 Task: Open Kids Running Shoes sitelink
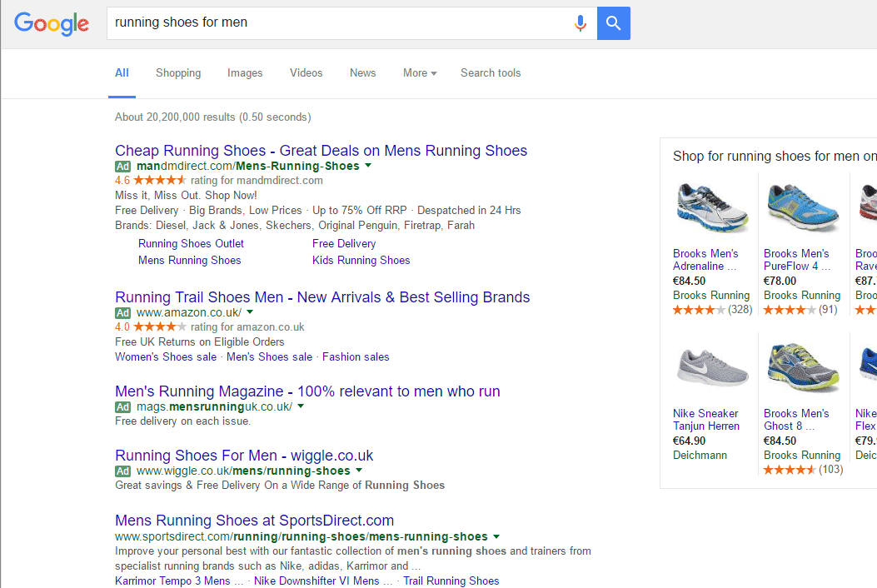click(361, 260)
